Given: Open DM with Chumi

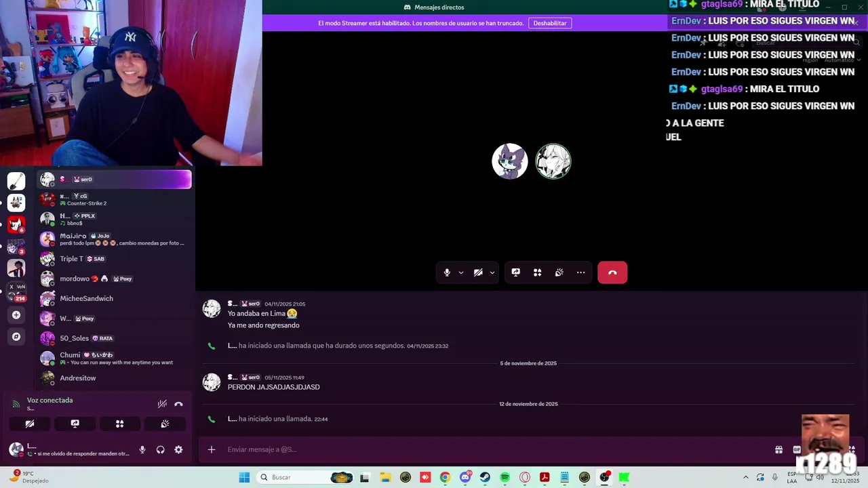Looking at the screenshot, I should pos(114,358).
